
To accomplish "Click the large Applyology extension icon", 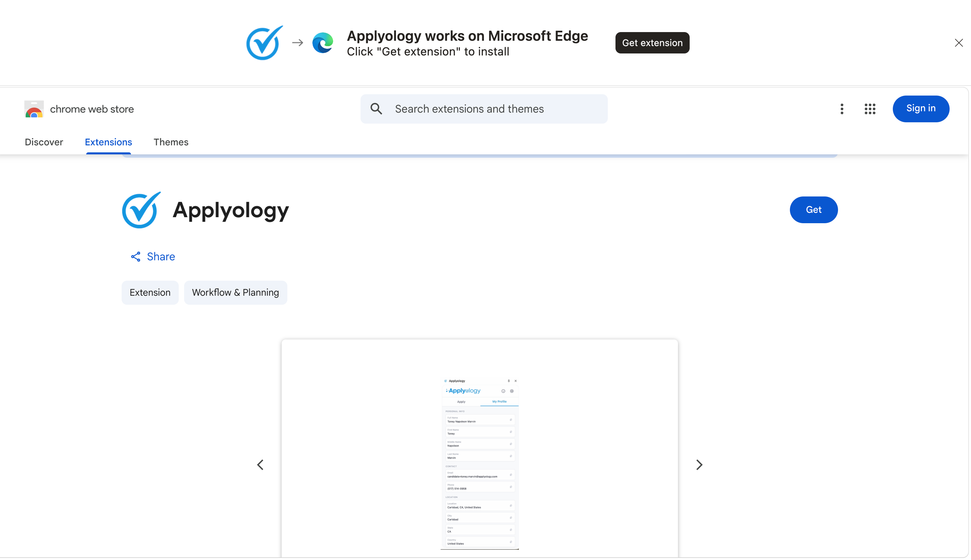I will tap(142, 210).
